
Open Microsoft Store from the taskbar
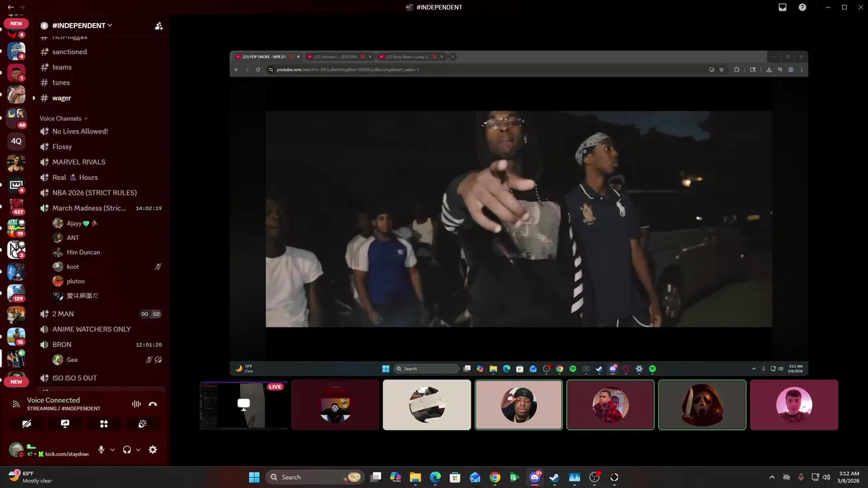tap(455, 477)
